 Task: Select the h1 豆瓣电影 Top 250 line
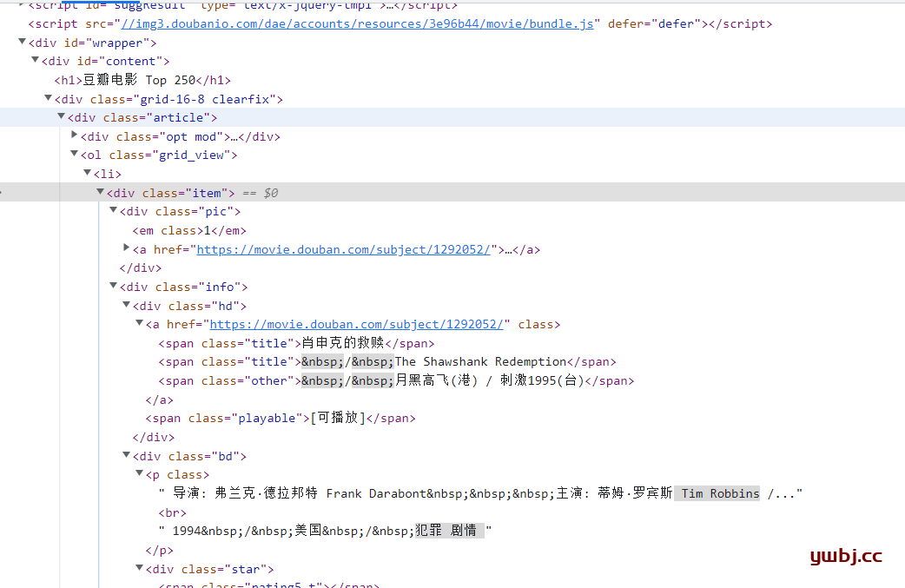142,80
